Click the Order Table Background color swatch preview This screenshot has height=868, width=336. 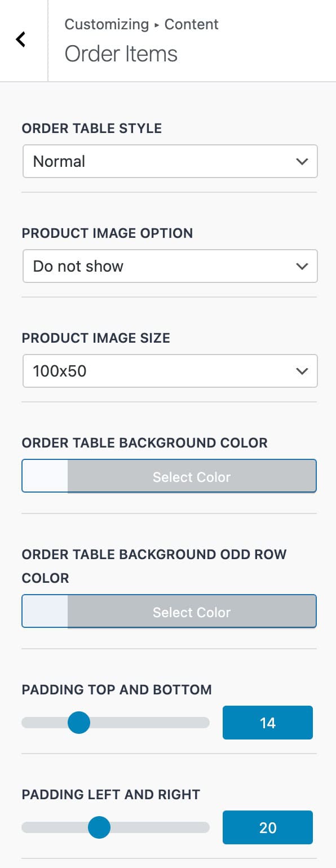coord(44,476)
